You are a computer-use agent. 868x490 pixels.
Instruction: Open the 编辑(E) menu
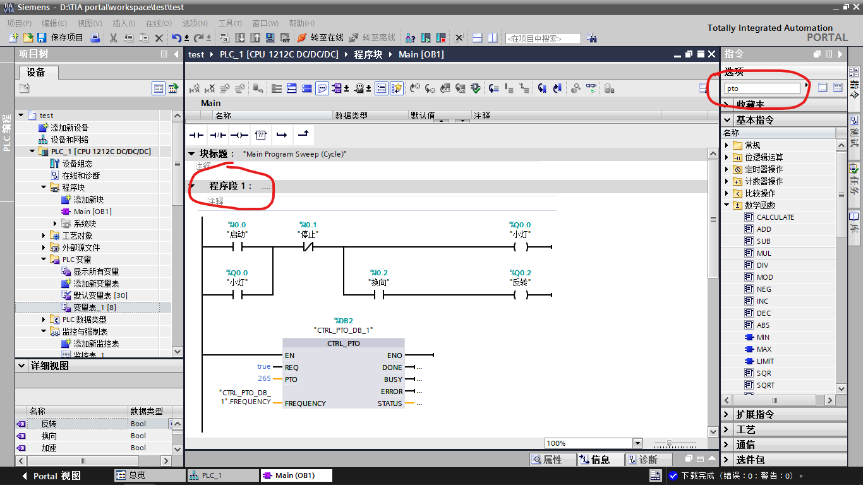click(54, 23)
